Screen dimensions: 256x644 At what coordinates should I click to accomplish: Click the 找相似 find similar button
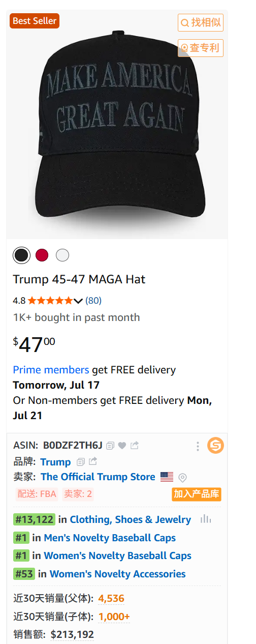[x=201, y=22]
